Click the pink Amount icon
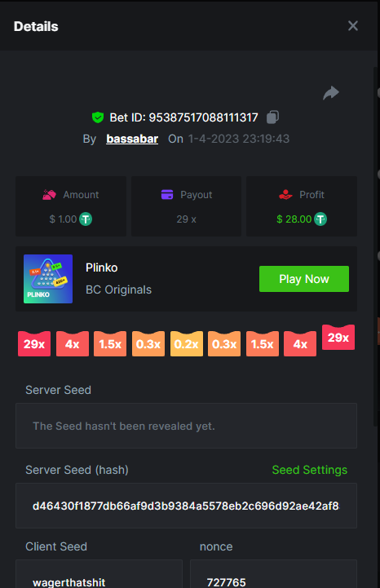 pos(49,195)
